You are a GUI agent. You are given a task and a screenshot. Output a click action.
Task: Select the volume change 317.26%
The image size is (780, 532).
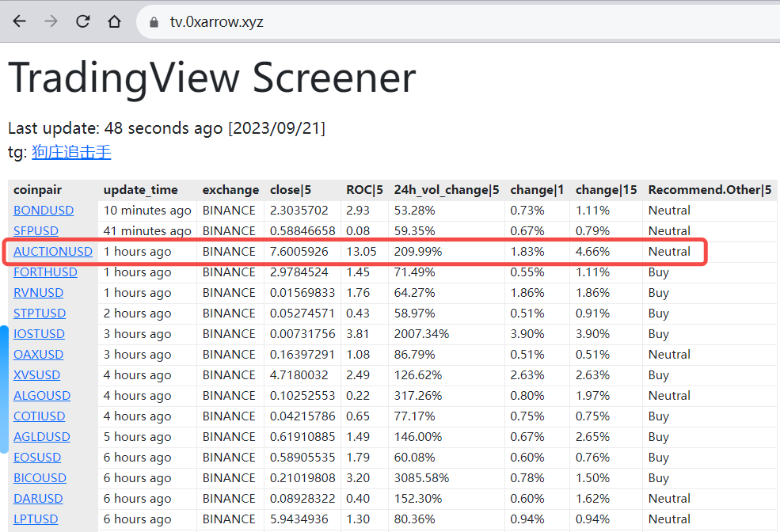418,396
